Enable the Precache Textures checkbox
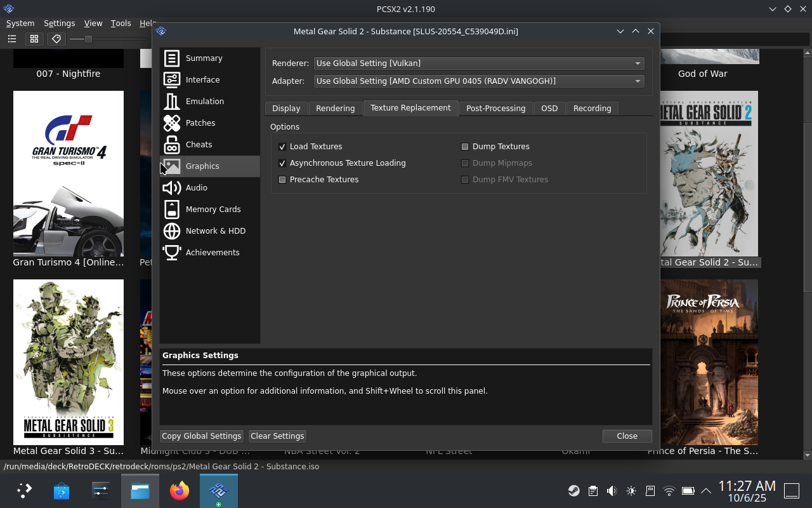 point(282,180)
